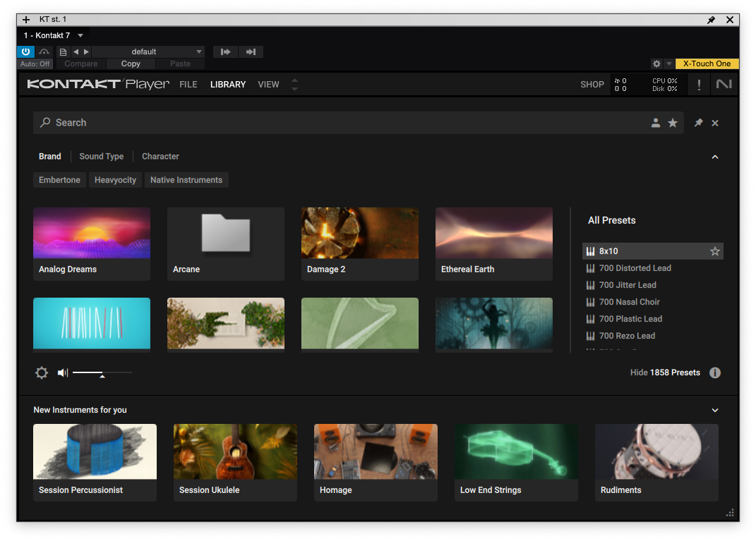Screen dimensions: 756x541
Task: Open the Ethereal Earth library tile
Action: pos(493,244)
